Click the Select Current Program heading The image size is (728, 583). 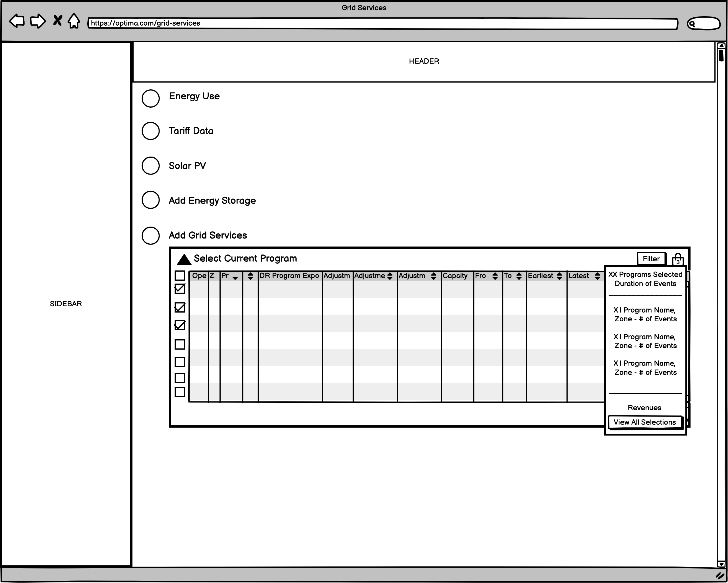tap(245, 259)
